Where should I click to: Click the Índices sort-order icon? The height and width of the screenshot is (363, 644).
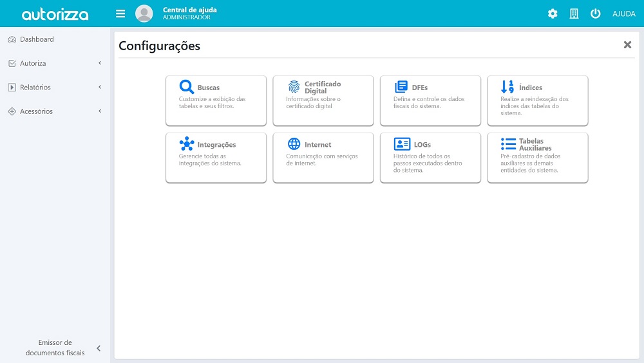507,87
